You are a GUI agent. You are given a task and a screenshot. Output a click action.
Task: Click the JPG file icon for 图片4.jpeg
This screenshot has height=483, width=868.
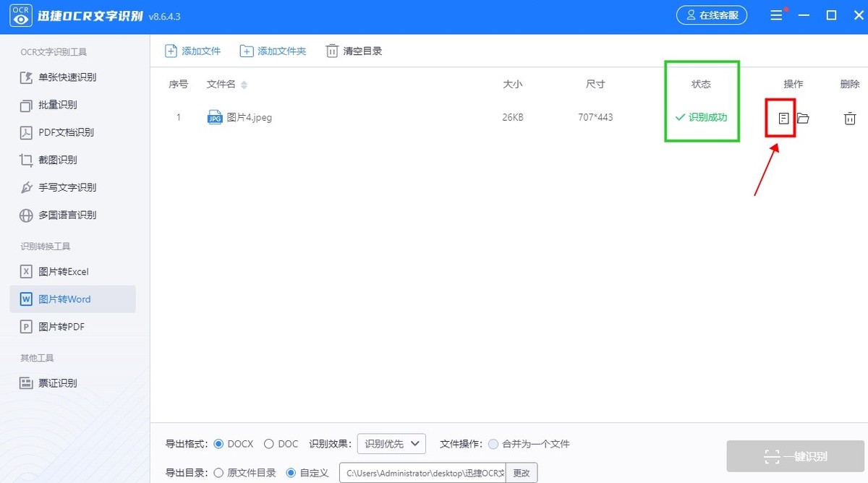point(214,117)
